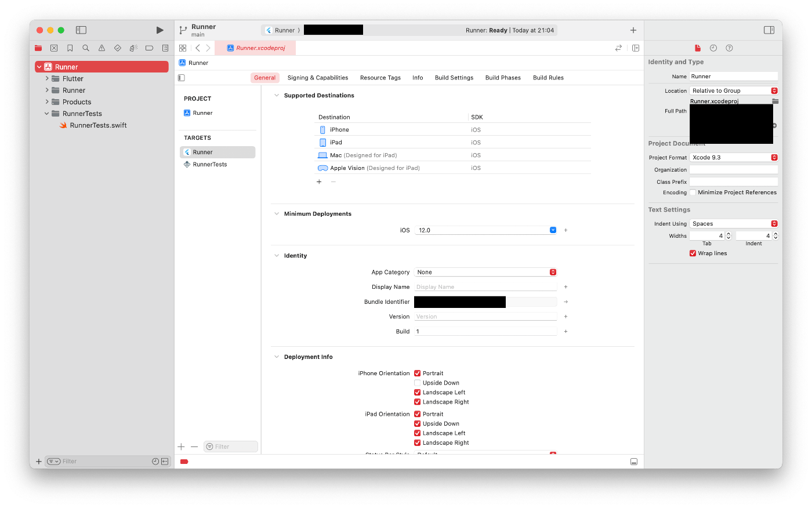Screen dimensions: 812x508
Task: Open the Quick Help inspector
Action: [x=729, y=48]
